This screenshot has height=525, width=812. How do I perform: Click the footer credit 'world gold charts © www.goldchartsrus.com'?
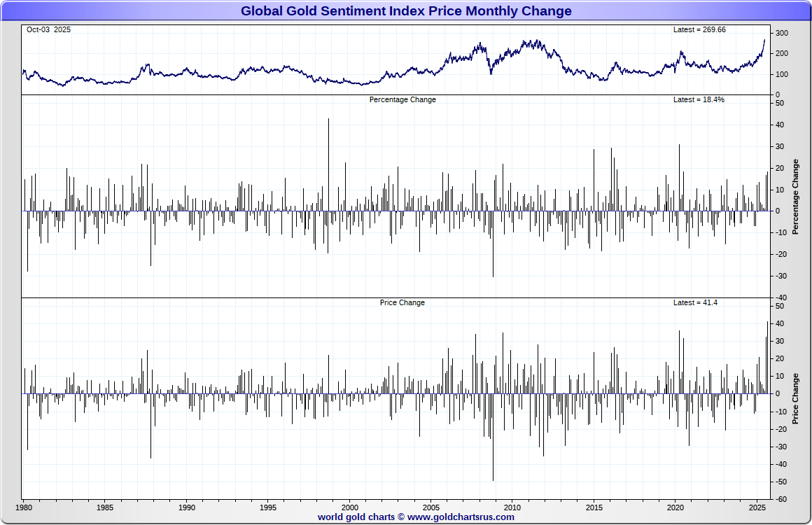point(416,517)
